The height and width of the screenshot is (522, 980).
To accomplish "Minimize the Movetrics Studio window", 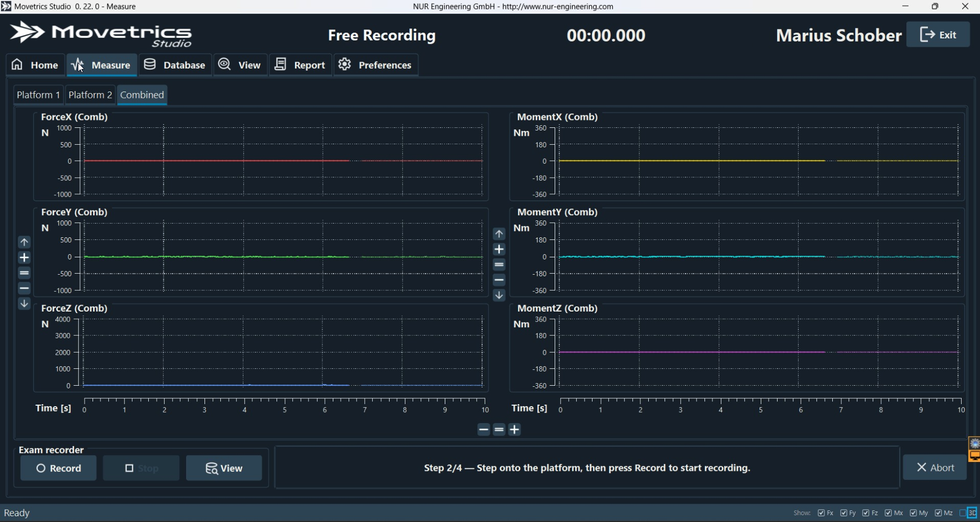I will click(x=905, y=6).
